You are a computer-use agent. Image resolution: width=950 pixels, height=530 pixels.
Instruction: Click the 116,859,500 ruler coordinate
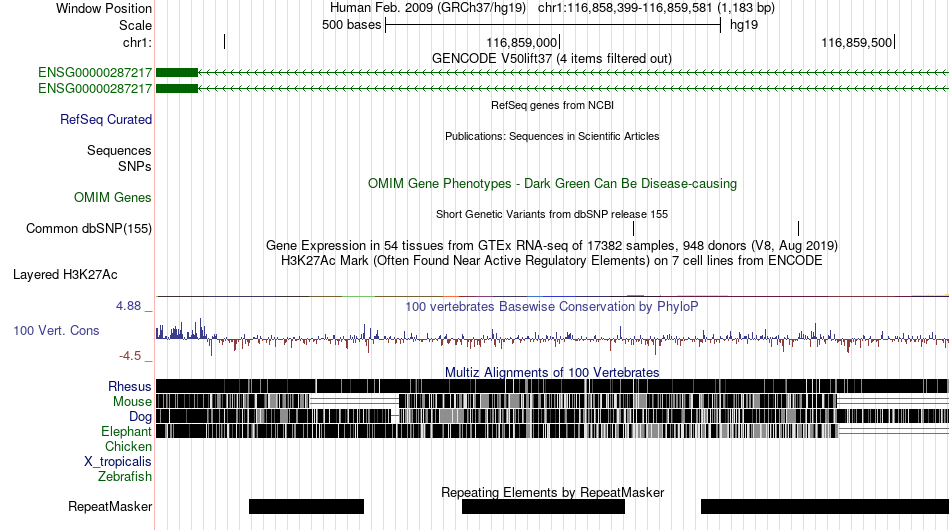(x=856, y=42)
